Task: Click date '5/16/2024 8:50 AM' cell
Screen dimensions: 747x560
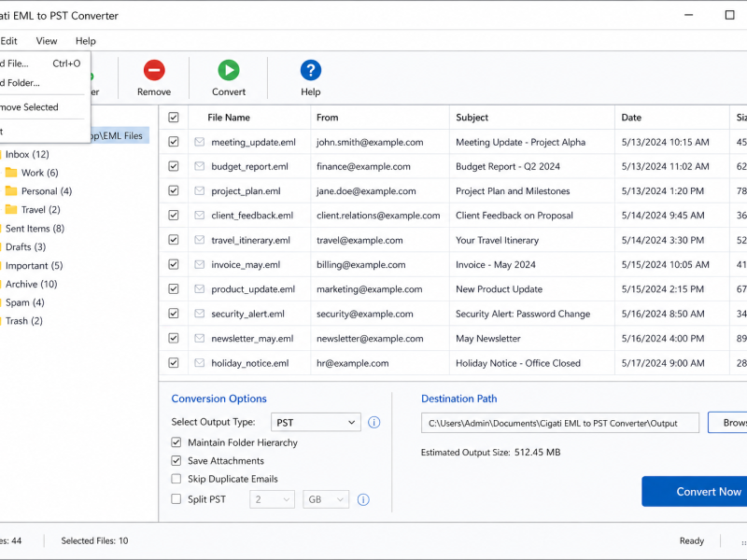Action: (663, 314)
